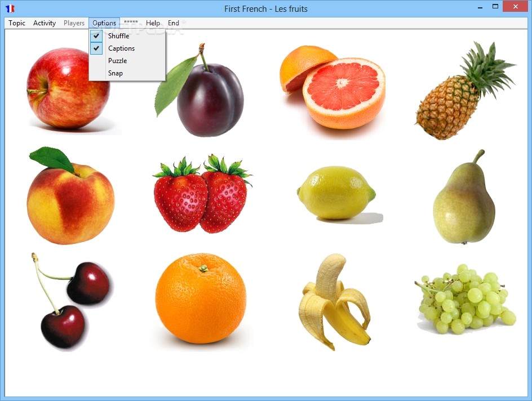Image resolution: width=532 pixels, height=401 pixels.
Task: Uncheck the Shuffle option
Action: pos(127,35)
